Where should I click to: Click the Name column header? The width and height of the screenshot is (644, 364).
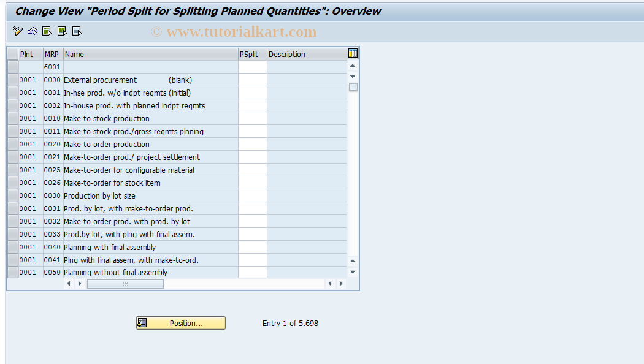pyautogui.click(x=151, y=54)
